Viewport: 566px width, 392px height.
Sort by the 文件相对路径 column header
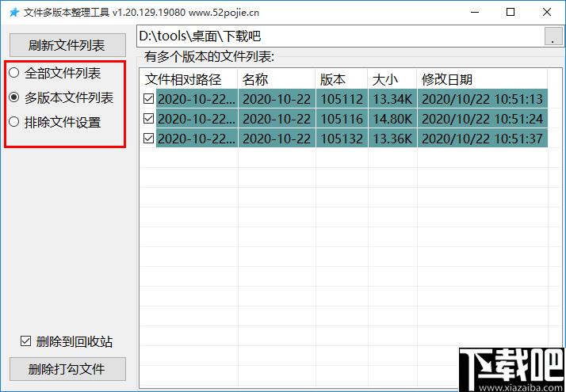click(189, 79)
